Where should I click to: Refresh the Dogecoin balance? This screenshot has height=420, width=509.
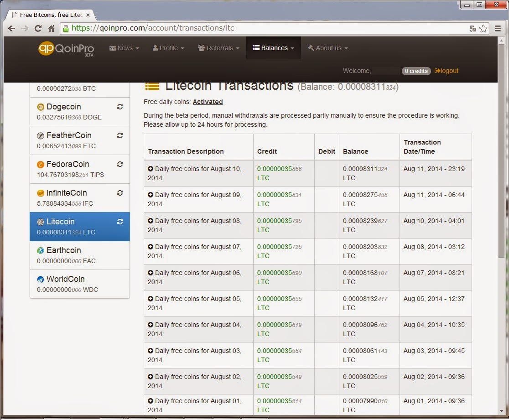pos(120,107)
